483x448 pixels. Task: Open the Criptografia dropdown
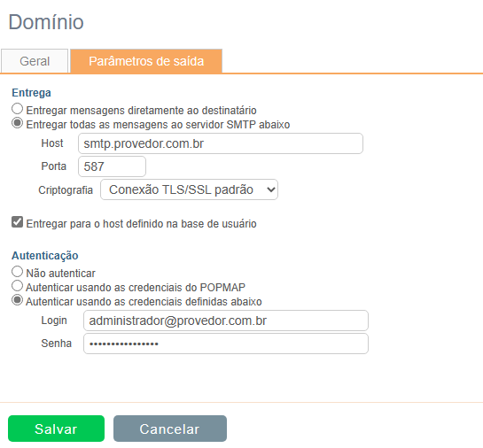tap(189, 189)
